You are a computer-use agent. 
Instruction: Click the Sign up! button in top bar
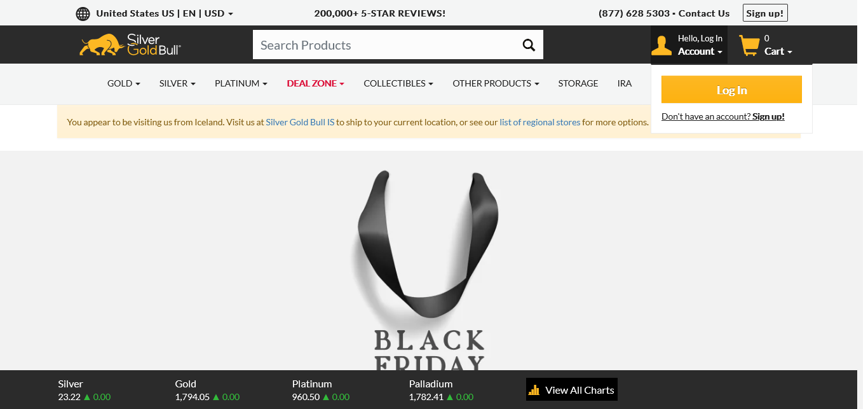click(x=765, y=13)
